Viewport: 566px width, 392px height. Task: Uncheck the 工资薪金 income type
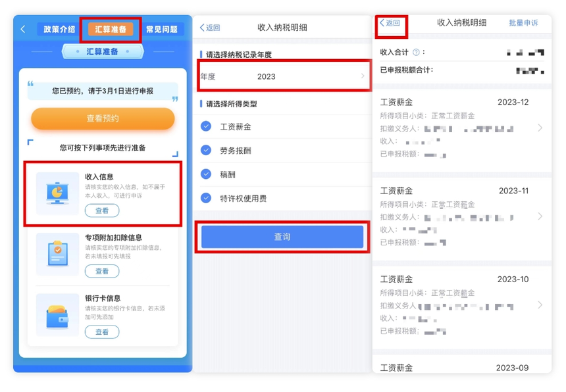(x=206, y=126)
